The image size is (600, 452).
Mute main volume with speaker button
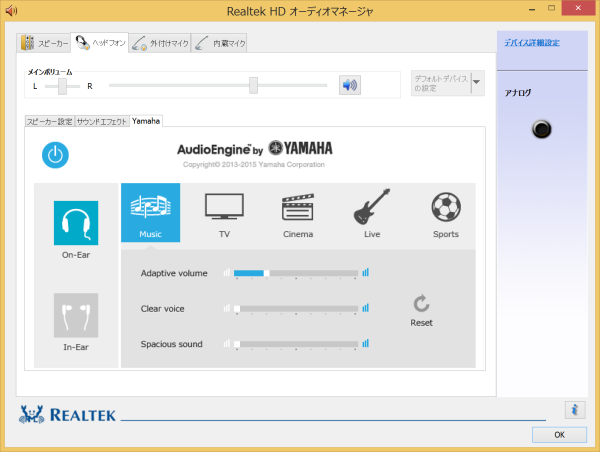(x=350, y=85)
